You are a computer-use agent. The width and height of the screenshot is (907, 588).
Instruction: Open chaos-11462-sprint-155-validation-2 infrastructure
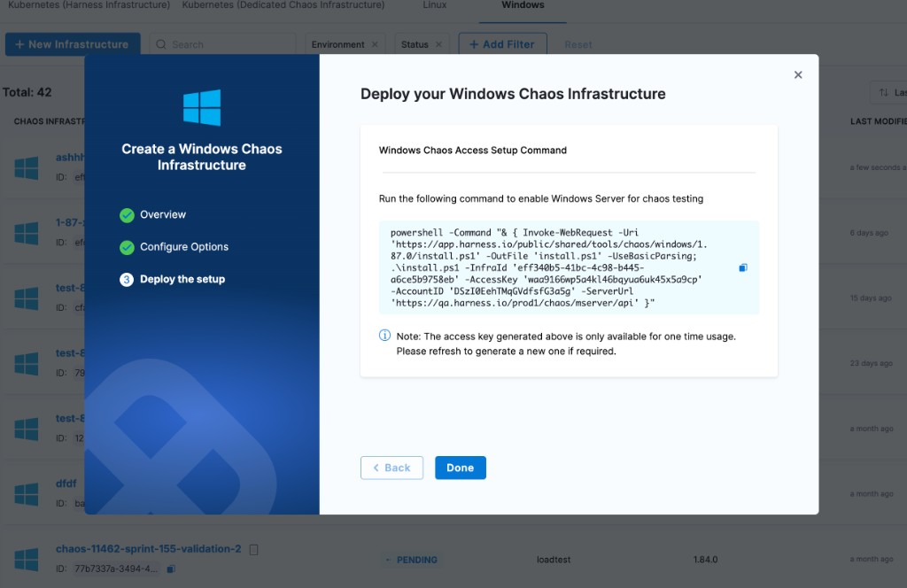click(148, 549)
